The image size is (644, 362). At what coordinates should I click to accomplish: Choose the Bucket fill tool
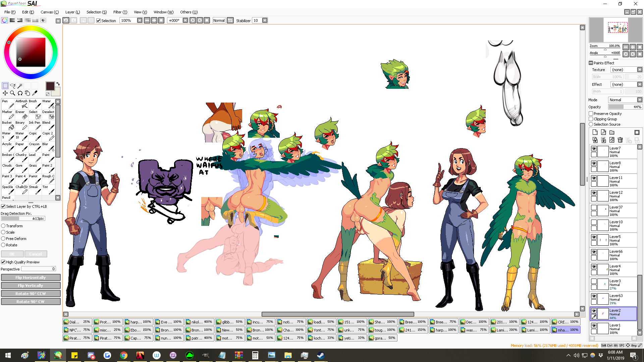(x=8, y=125)
